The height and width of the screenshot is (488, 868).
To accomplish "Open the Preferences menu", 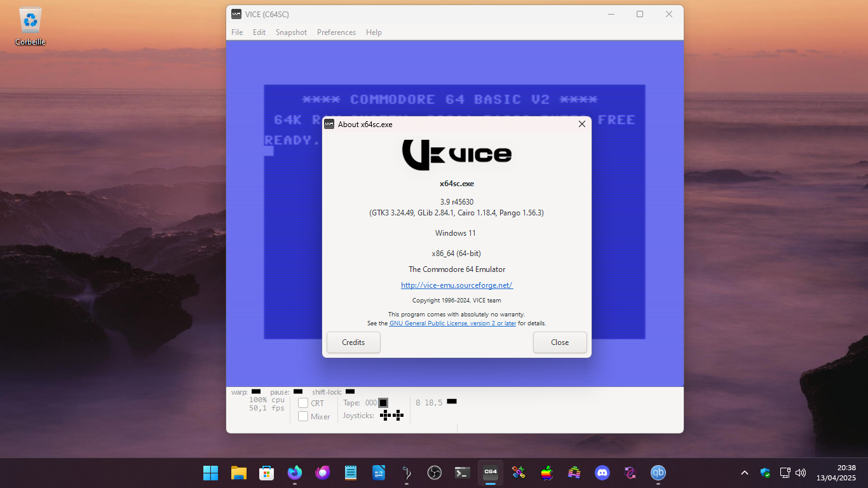I will 336,32.
